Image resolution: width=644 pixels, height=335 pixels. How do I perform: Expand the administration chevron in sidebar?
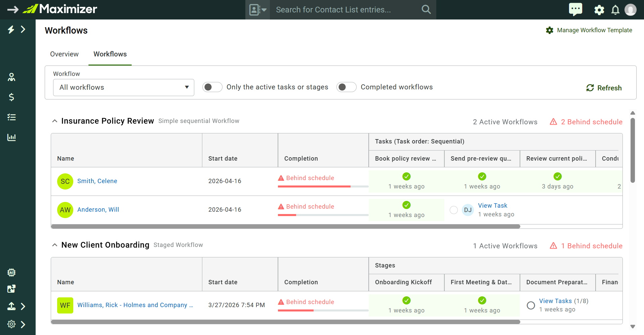[x=23, y=325]
